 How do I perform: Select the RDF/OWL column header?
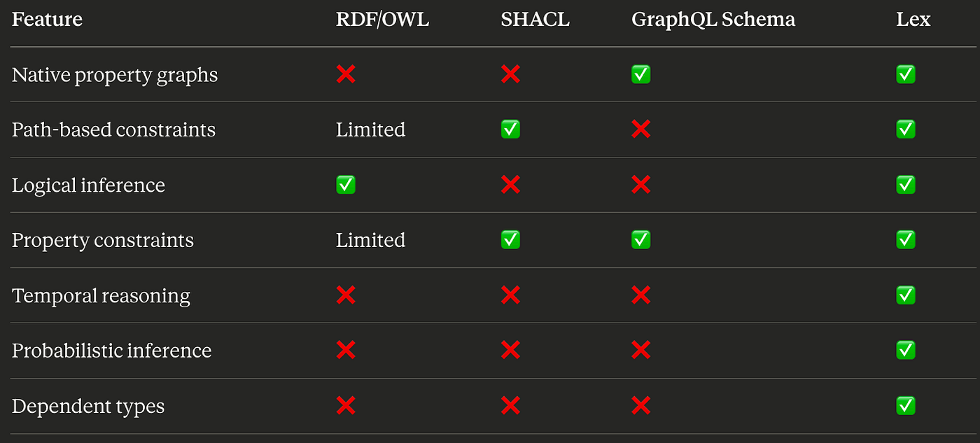pos(382,20)
